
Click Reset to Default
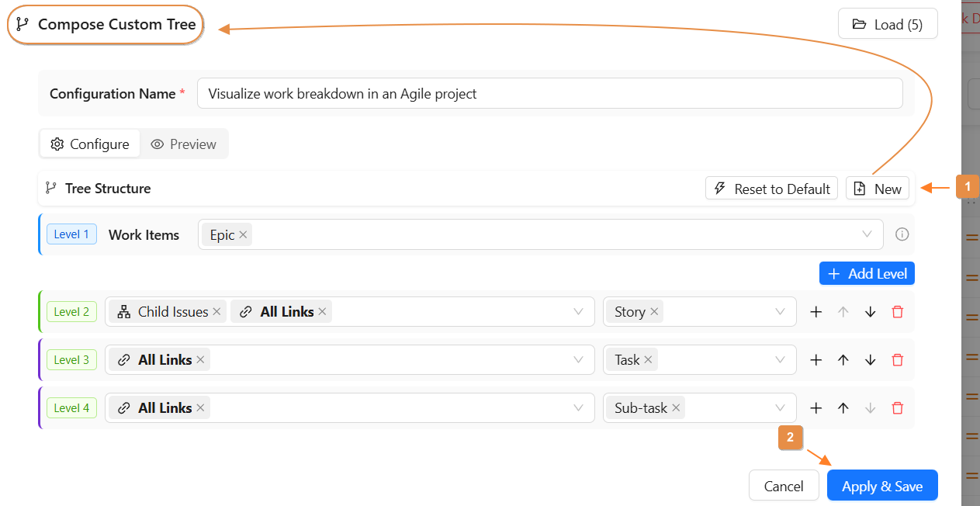click(x=771, y=189)
